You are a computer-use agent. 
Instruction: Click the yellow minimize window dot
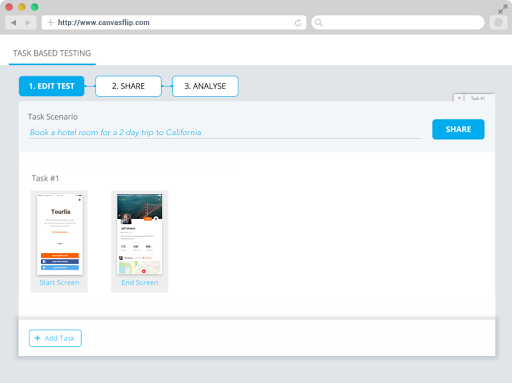(22, 7)
